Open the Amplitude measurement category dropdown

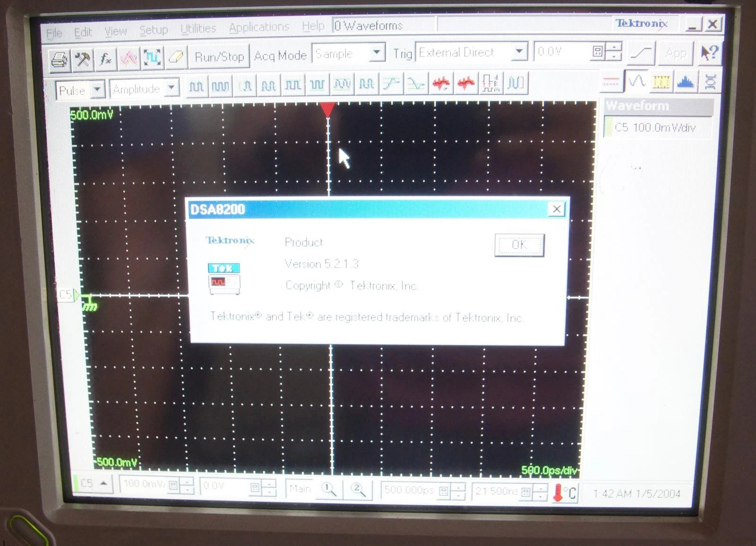click(x=172, y=88)
